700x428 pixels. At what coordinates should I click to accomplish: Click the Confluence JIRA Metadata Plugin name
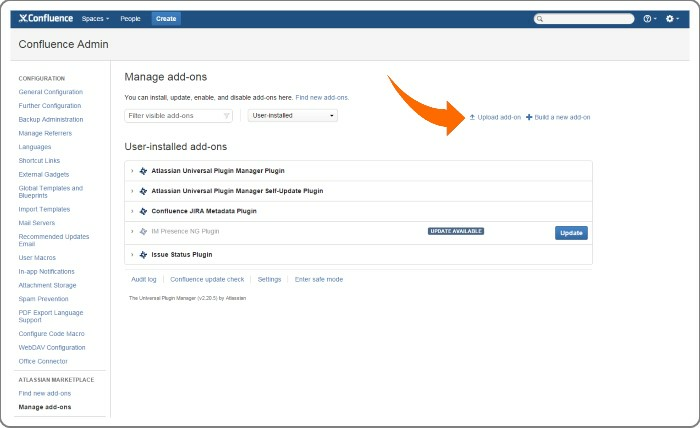[204, 211]
